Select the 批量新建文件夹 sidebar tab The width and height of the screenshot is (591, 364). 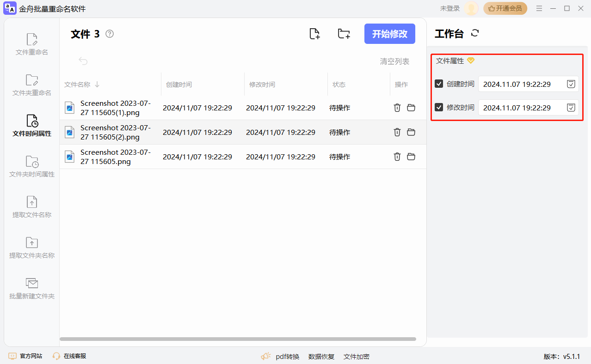pos(32,288)
